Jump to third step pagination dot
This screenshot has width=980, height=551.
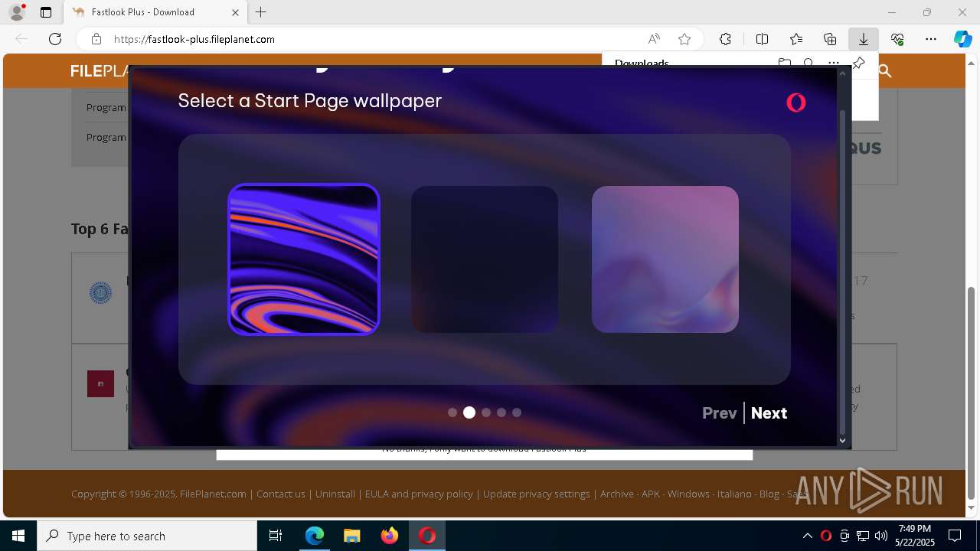tap(486, 412)
